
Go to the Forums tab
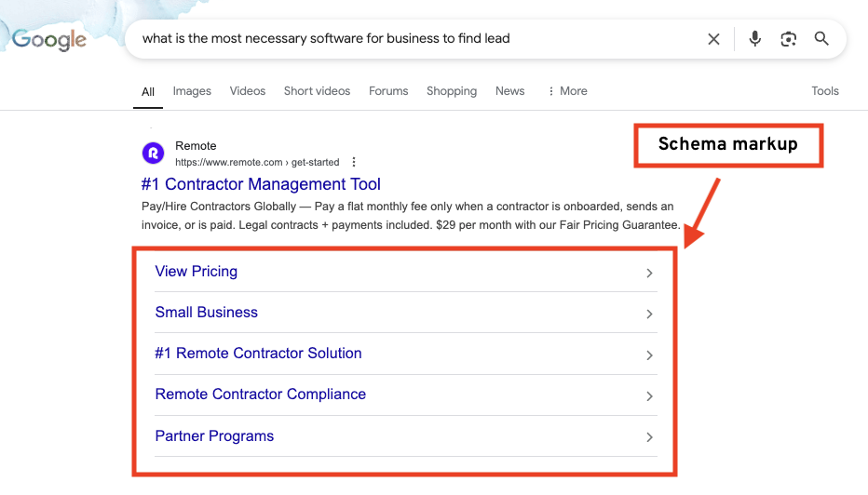tap(388, 91)
